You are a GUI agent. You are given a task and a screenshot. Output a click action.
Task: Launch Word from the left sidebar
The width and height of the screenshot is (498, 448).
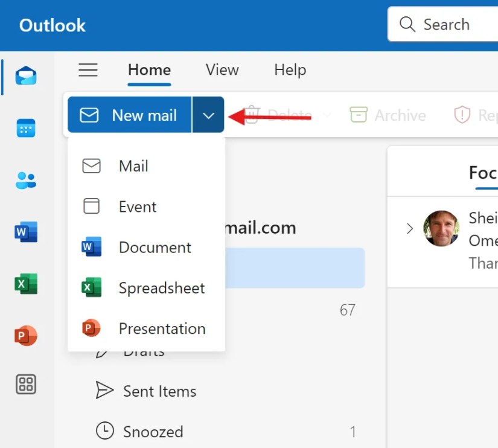[26, 232]
